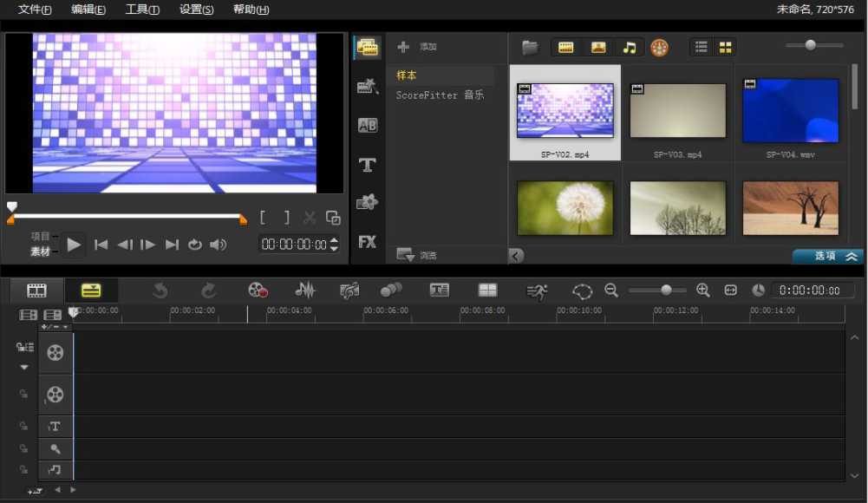Toggle photo file visibility in library

coord(597,48)
